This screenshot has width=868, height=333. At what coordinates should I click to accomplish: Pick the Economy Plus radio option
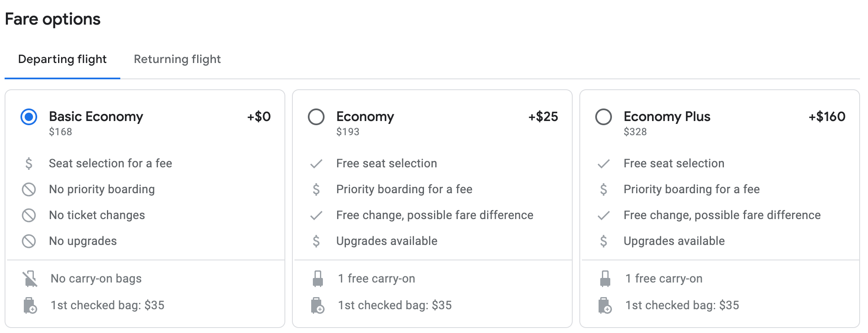pos(604,117)
